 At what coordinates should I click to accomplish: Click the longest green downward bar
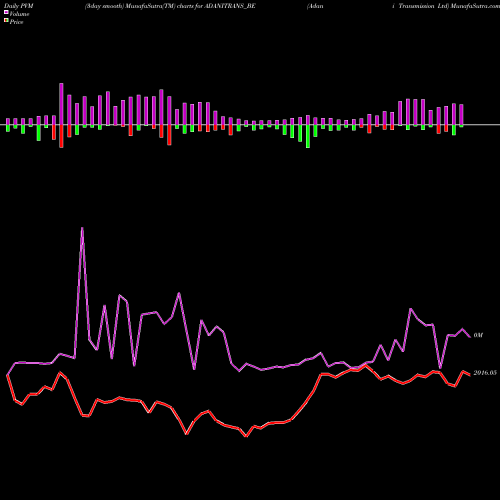(308, 136)
